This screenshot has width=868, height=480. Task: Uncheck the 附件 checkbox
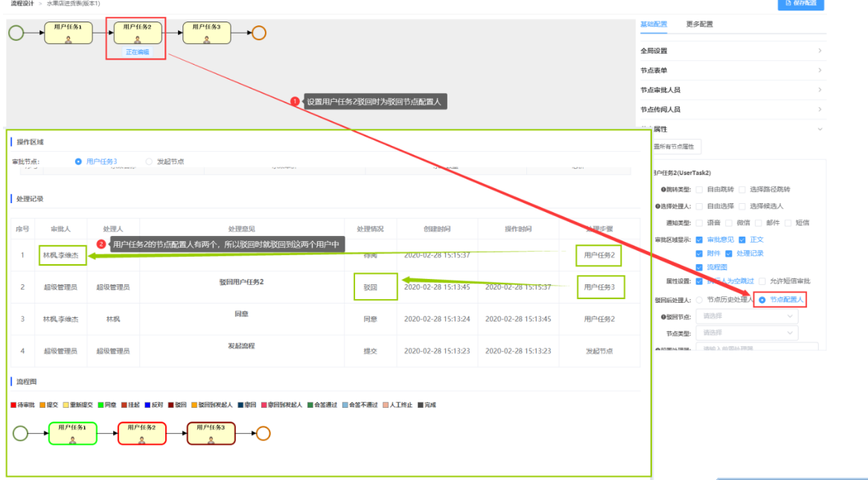click(699, 254)
